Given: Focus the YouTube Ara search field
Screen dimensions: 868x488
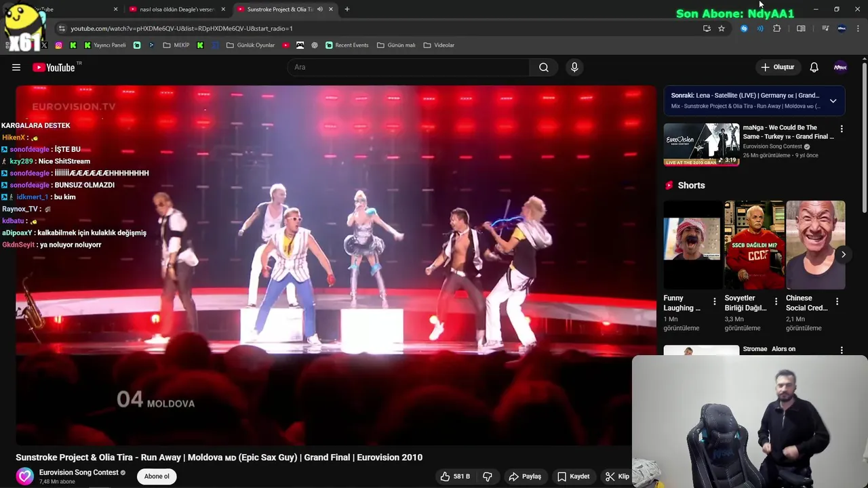Looking at the screenshot, I should [408, 67].
